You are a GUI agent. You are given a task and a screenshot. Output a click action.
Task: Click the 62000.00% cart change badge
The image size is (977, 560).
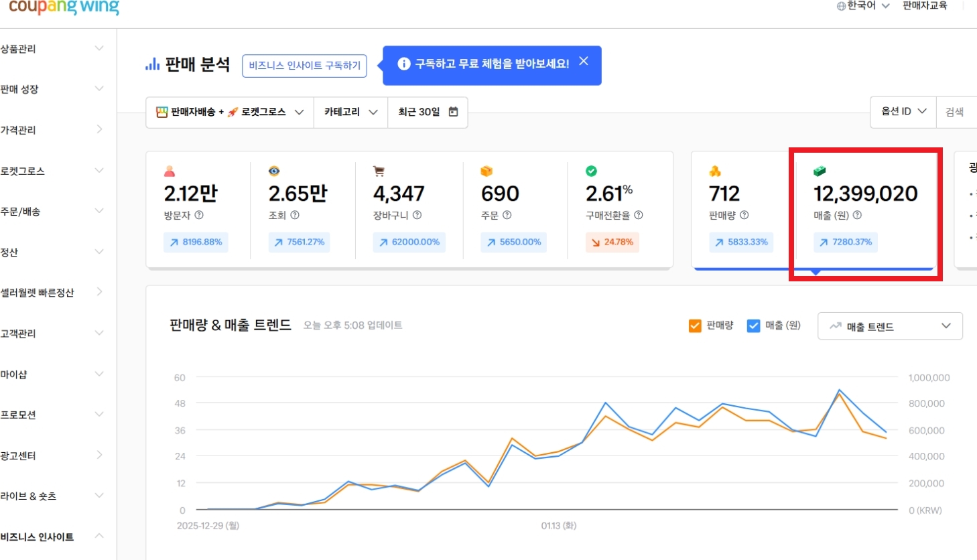(x=409, y=242)
